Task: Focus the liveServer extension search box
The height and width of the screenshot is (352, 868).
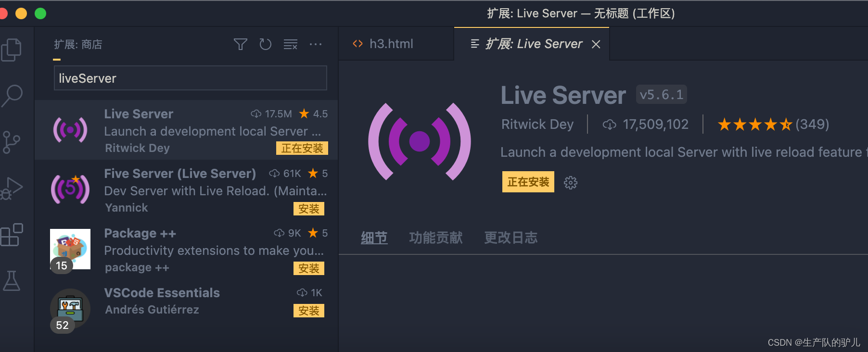Action: [191, 78]
